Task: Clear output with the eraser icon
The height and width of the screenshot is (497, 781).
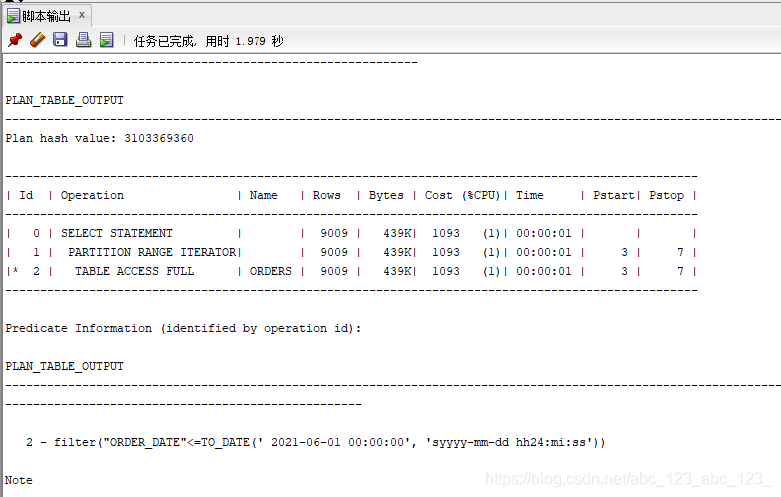Action: 37,40
